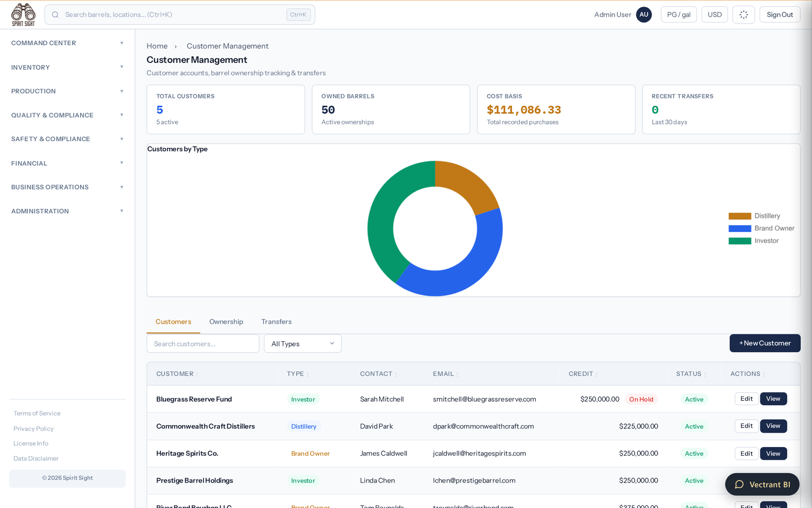Sort by CUSTOMER column sort icon
Image resolution: width=812 pixels, height=508 pixels.
(197, 374)
